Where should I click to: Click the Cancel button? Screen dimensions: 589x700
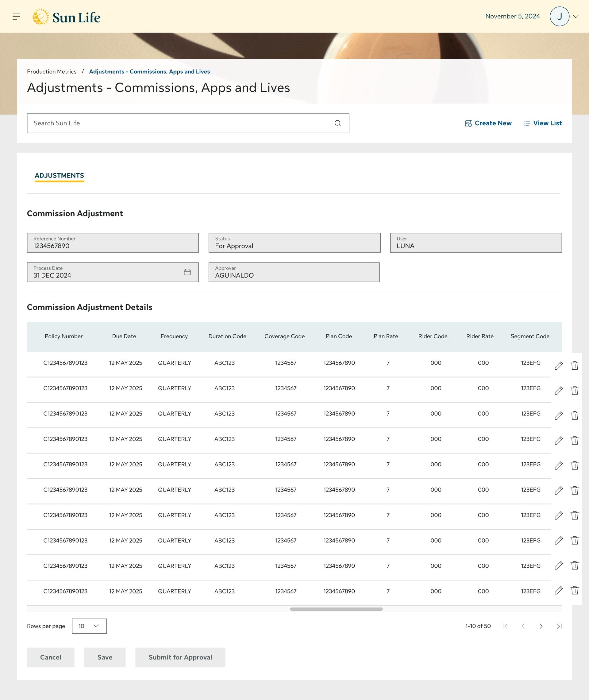click(51, 657)
